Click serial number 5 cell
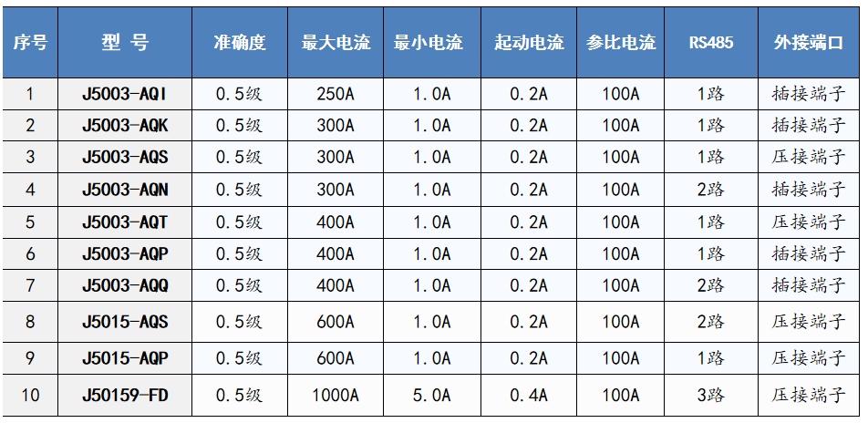 point(30,222)
